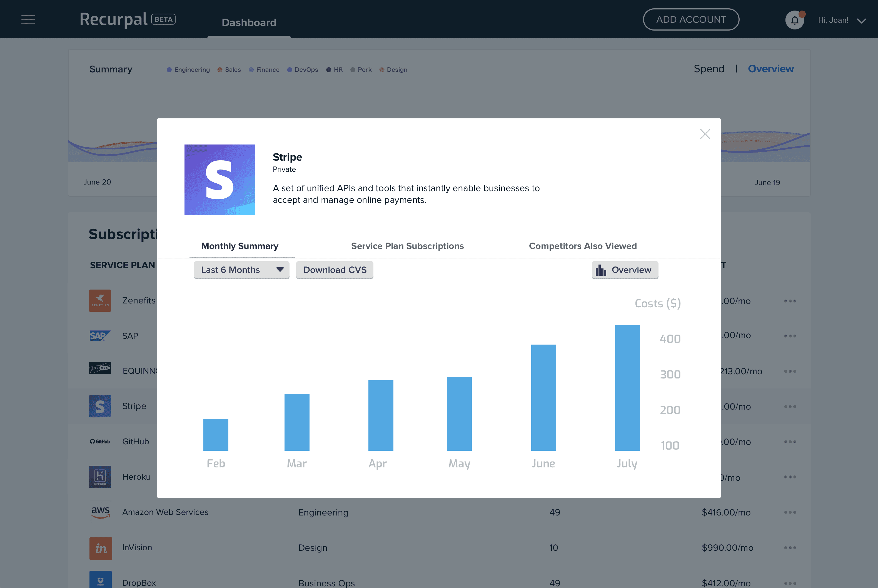Image resolution: width=878 pixels, height=588 pixels.
Task: Toggle Finance legend item
Action: pos(264,70)
